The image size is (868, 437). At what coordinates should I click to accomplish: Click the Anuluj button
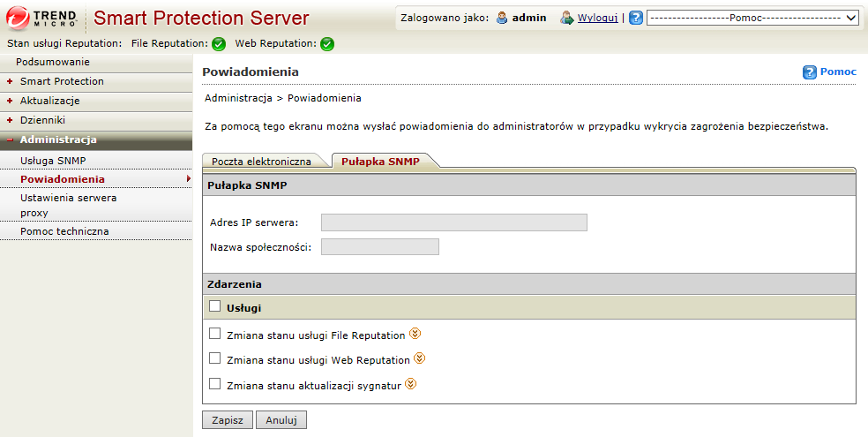click(x=281, y=420)
